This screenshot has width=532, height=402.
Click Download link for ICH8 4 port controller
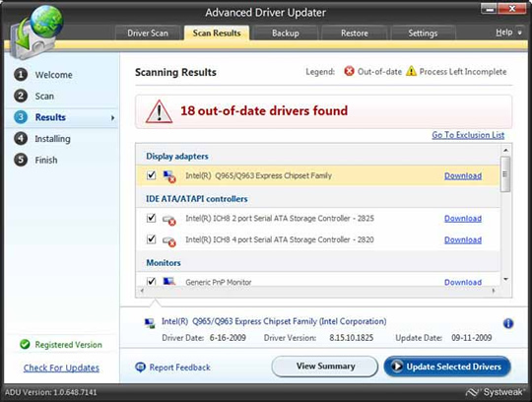click(463, 239)
